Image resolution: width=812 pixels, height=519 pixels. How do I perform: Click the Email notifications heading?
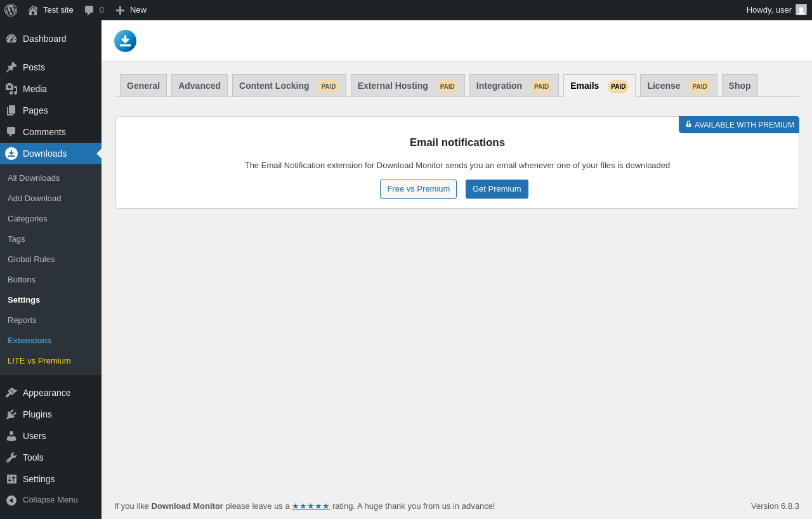tap(457, 143)
